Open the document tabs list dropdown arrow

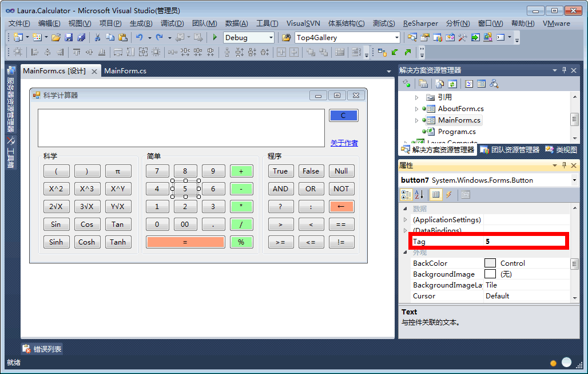coord(389,72)
